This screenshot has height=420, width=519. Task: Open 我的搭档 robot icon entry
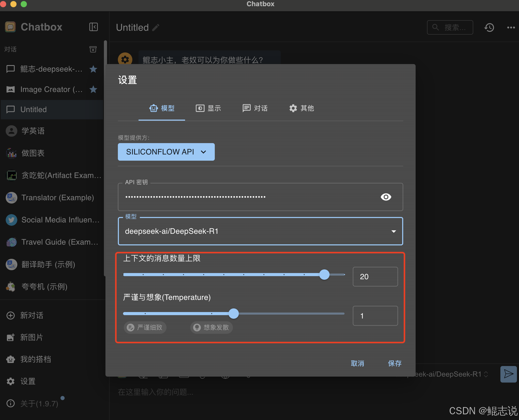tap(11, 359)
